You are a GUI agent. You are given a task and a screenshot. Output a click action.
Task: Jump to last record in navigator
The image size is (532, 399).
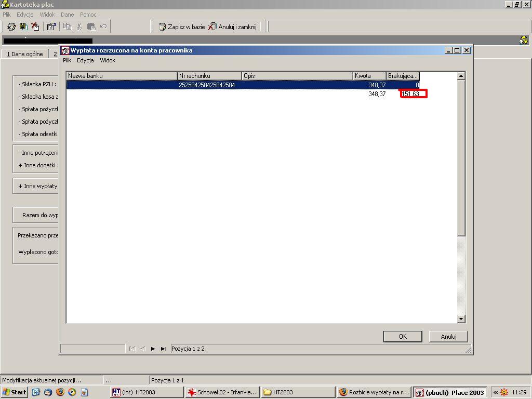pyautogui.click(x=164, y=349)
